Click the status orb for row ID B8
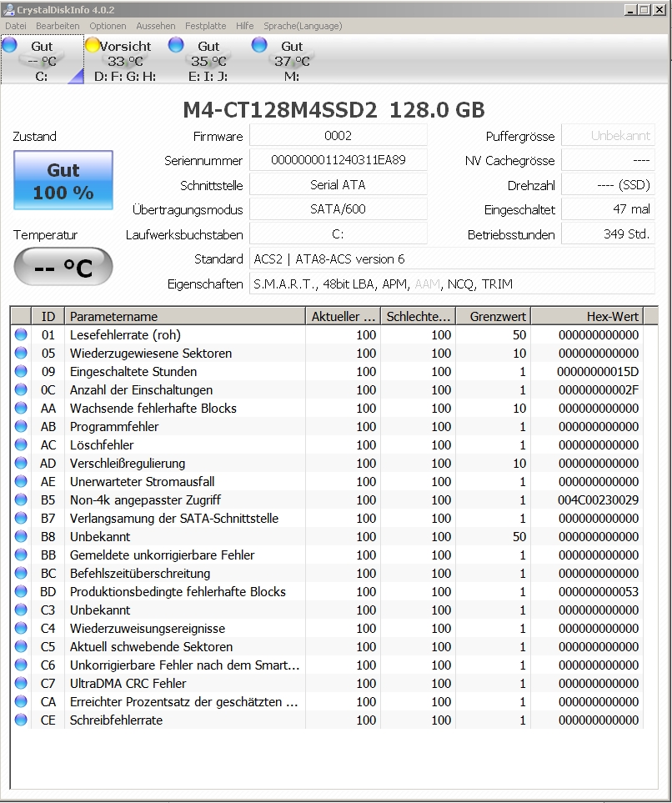Screen dimensions: 672x803 21,537
